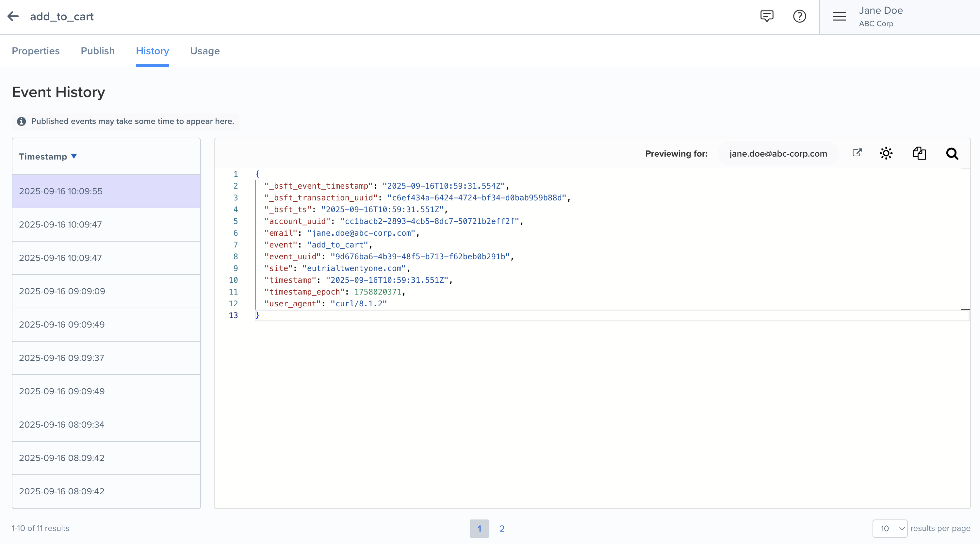Click the email value in JSON
Image resolution: width=980 pixels, height=544 pixels.
point(361,233)
